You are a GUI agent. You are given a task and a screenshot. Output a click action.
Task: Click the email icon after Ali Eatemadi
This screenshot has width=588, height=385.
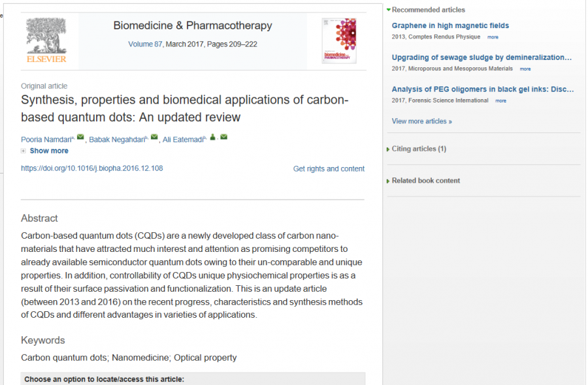click(x=223, y=137)
